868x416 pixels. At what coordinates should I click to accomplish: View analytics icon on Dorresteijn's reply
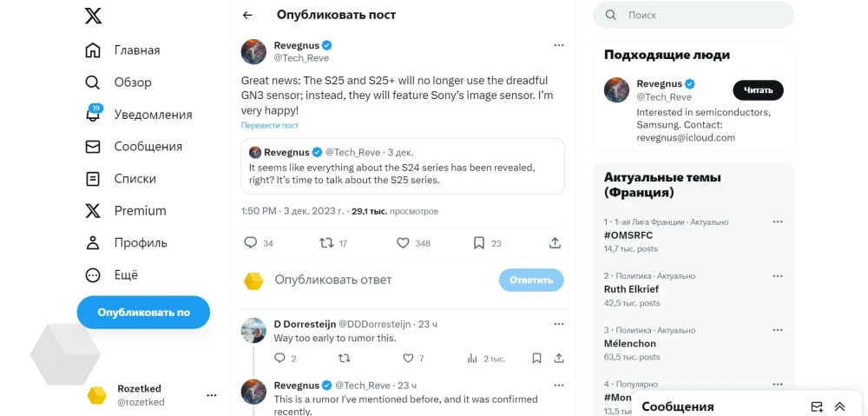tap(473, 358)
